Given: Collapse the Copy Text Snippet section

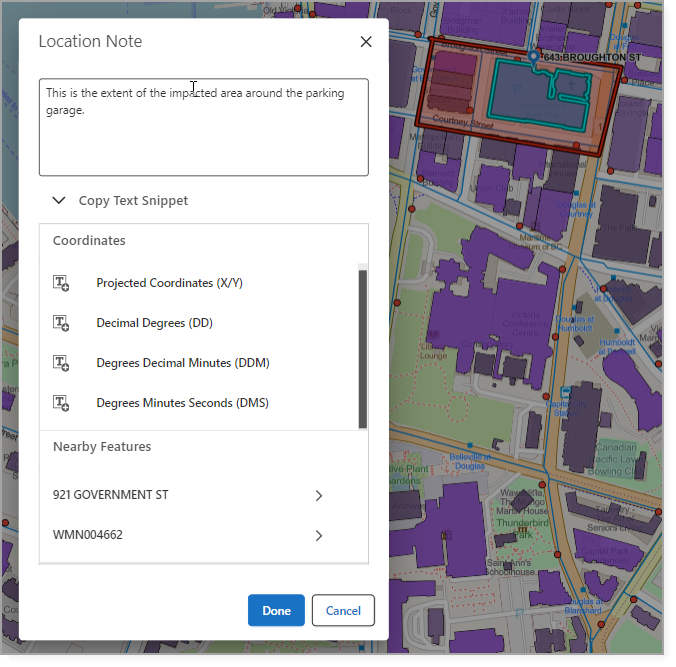Looking at the screenshot, I should (59, 200).
